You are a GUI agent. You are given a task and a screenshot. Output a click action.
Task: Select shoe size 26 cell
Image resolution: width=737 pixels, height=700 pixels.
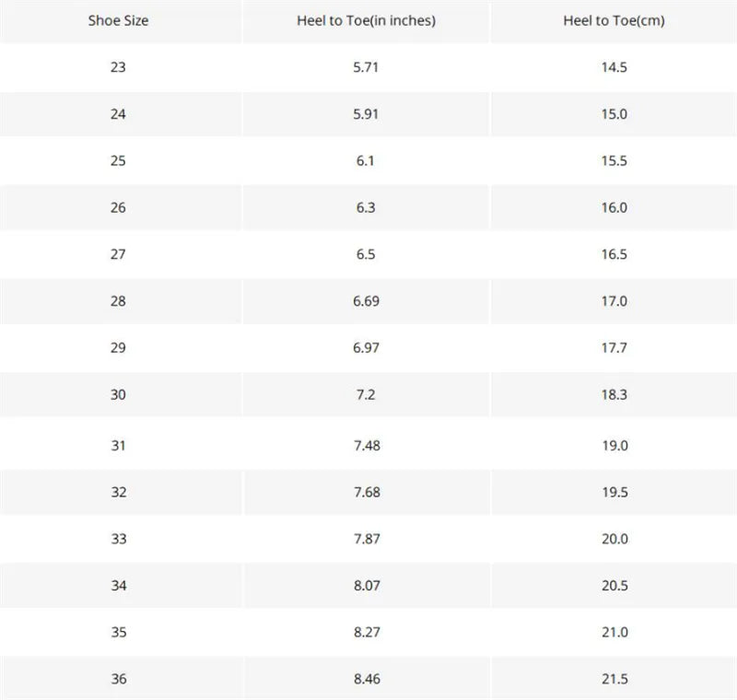pos(118,207)
